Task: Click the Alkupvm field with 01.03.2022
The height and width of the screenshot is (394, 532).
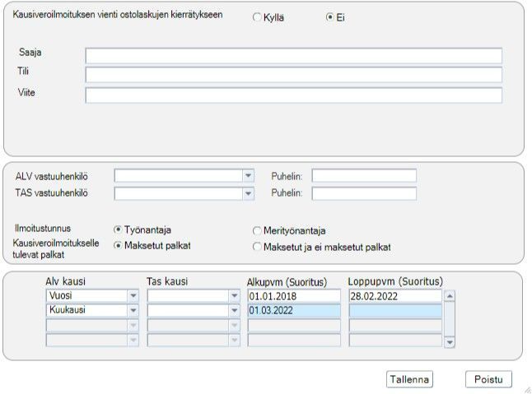Action: [294, 310]
